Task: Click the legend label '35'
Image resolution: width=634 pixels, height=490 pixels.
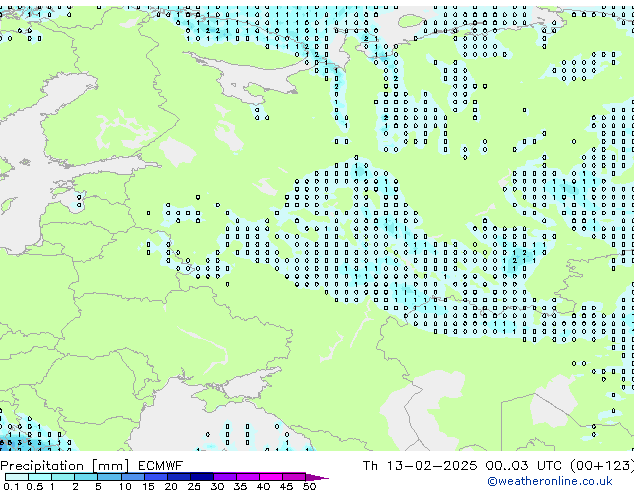Action: (x=240, y=486)
